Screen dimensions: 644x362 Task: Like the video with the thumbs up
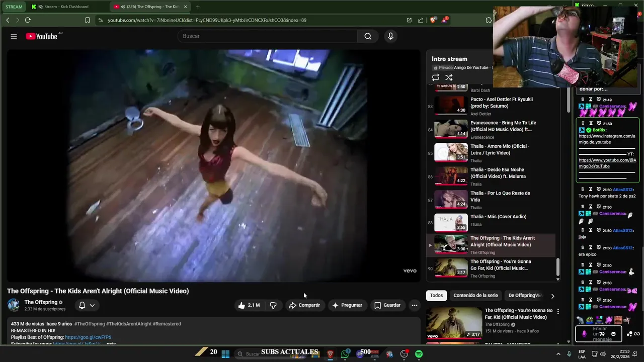click(250, 305)
